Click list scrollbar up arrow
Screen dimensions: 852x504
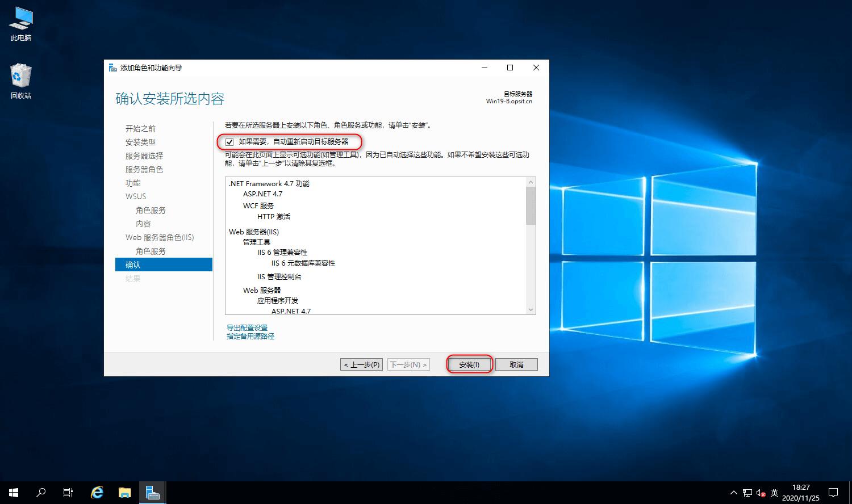pos(531,182)
